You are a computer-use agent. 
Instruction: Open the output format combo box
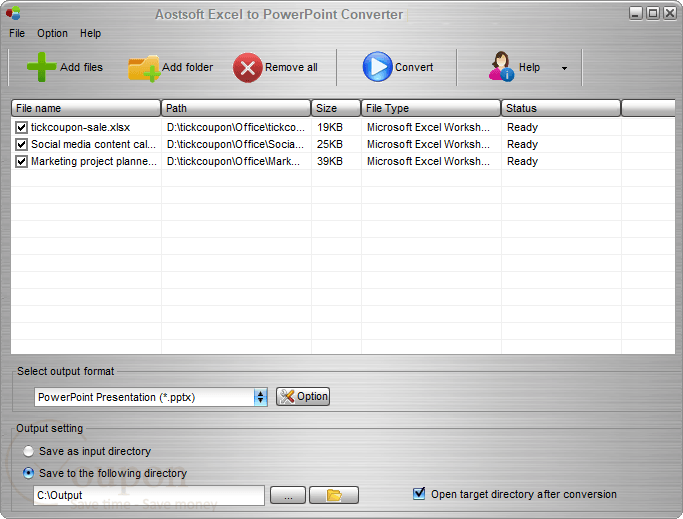pos(151,397)
